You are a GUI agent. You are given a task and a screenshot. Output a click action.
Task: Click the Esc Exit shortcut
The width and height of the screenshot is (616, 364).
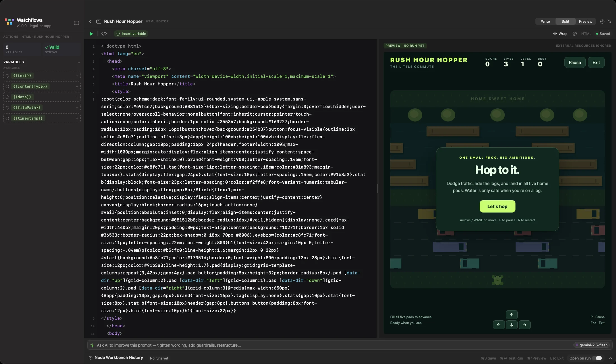(x=557, y=358)
